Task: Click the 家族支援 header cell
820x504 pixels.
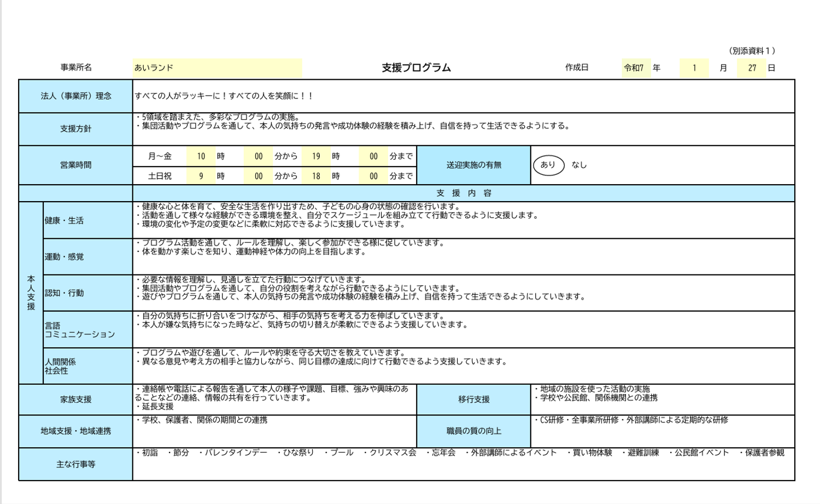Action: (x=76, y=400)
